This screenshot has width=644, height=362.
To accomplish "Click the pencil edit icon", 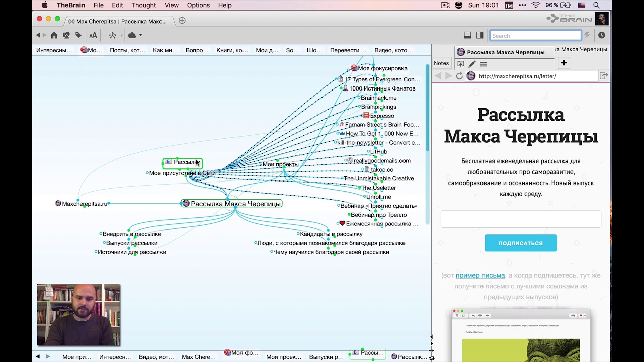I will click(x=472, y=64).
